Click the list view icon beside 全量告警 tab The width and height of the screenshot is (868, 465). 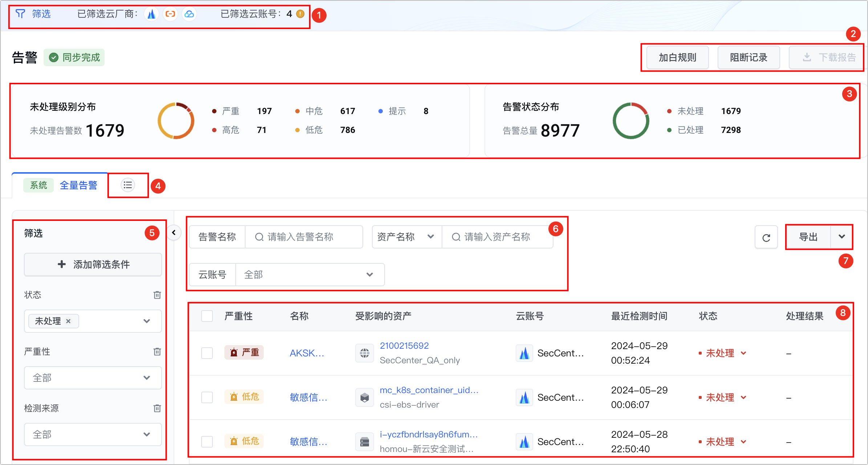click(x=127, y=185)
